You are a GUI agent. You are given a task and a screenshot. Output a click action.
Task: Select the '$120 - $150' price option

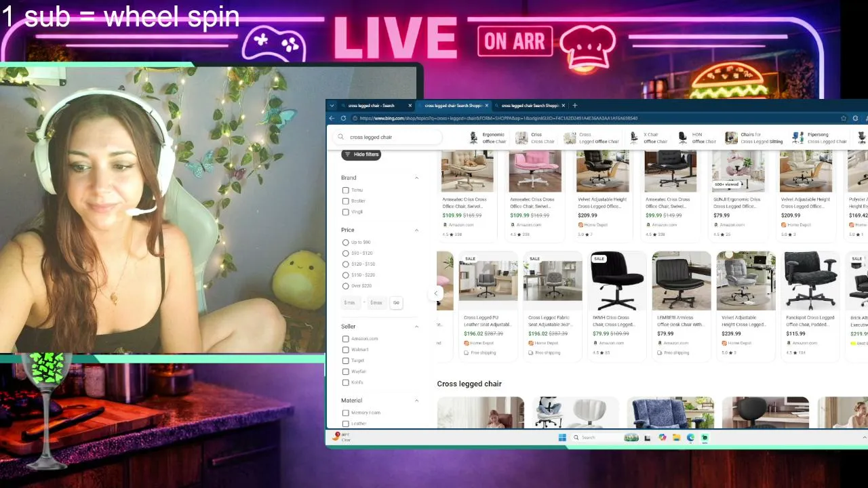click(x=346, y=264)
